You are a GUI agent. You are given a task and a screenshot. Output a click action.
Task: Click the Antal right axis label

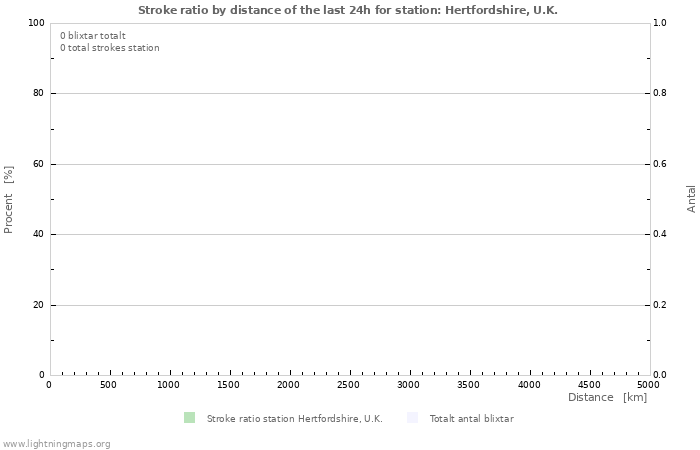coord(691,198)
